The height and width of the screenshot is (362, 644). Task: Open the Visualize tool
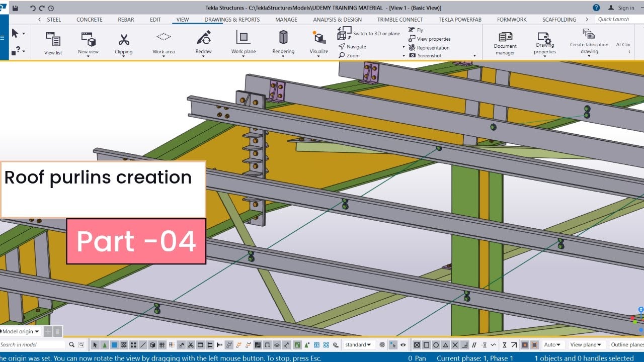pos(319,43)
